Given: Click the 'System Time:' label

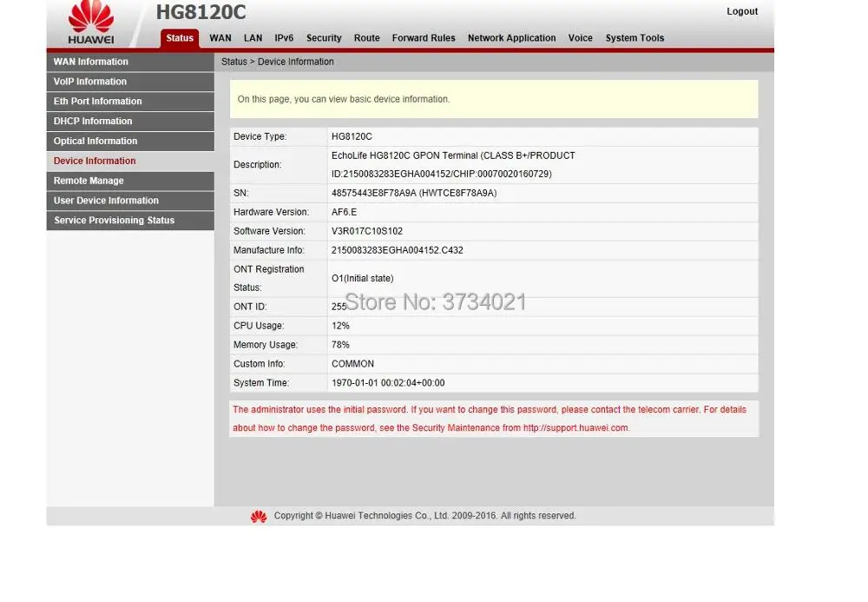Looking at the screenshot, I should click(x=261, y=383).
